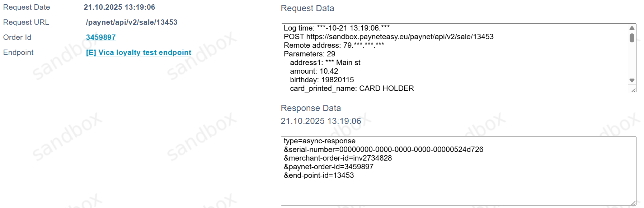The height and width of the screenshot is (208, 644).
Task: Click the empty area inside Response Data box
Action: (x=431, y=192)
